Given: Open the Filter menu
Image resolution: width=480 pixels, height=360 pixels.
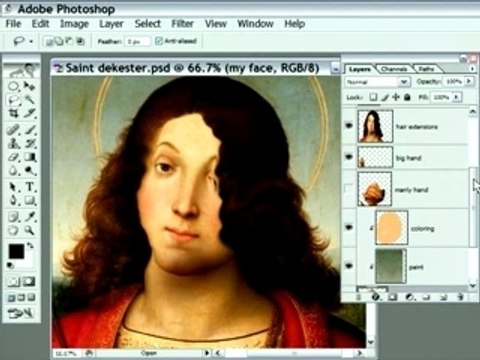Looking at the screenshot, I should tap(182, 24).
